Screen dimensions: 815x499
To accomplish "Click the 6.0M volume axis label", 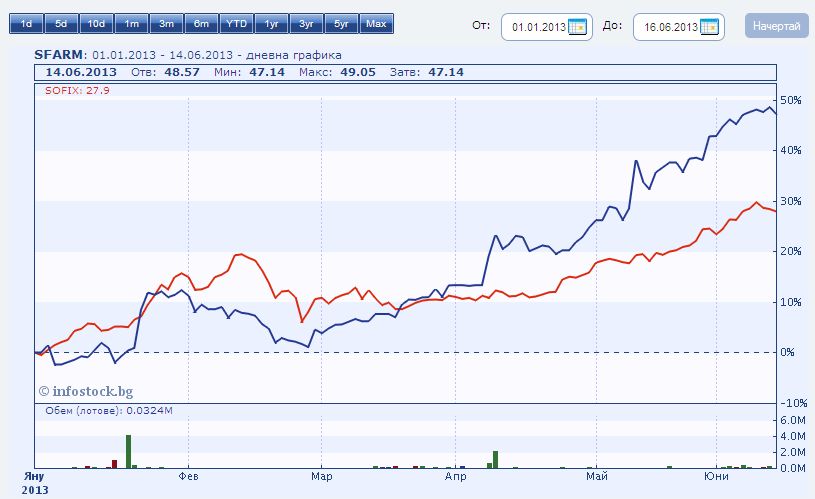I will [793, 420].
